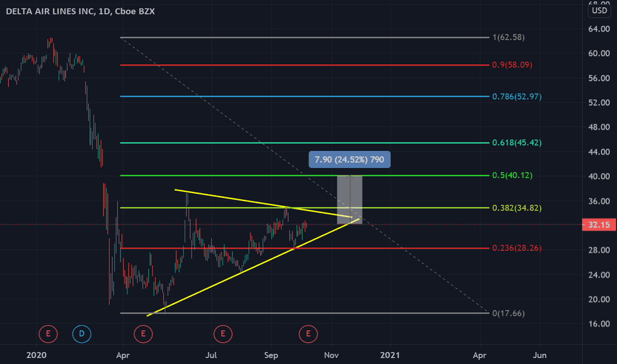Open the earnings marker near April

[x=143, y=334]
